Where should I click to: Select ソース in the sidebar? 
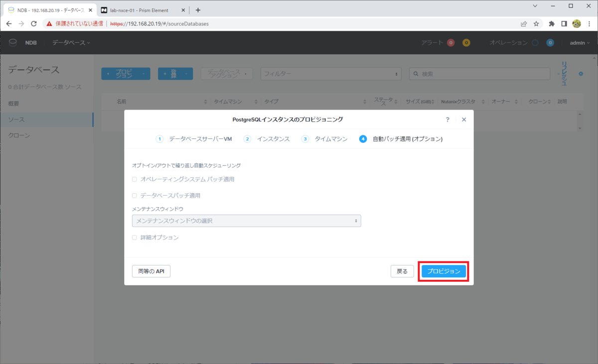(46, 120)
